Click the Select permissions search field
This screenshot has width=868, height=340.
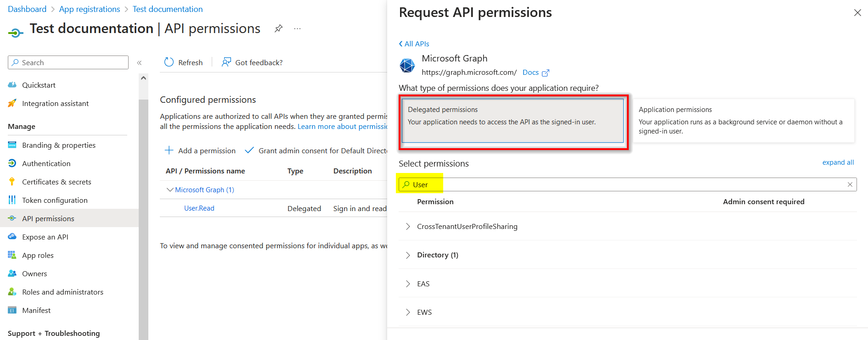pyautogui.click(x=628, y=184)
